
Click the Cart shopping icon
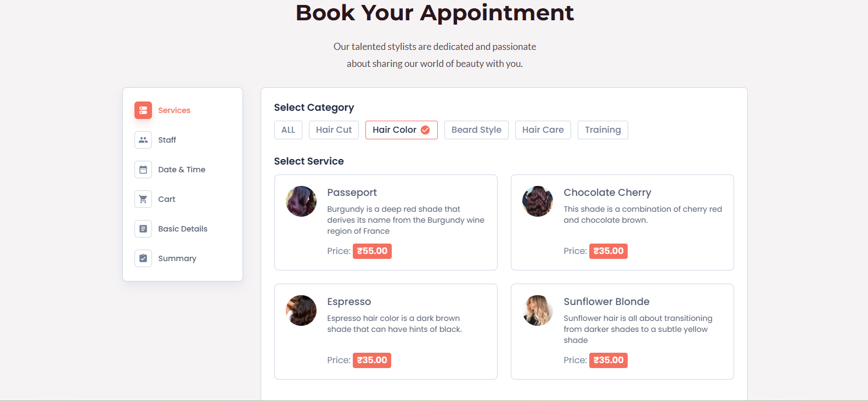(143, 199)
